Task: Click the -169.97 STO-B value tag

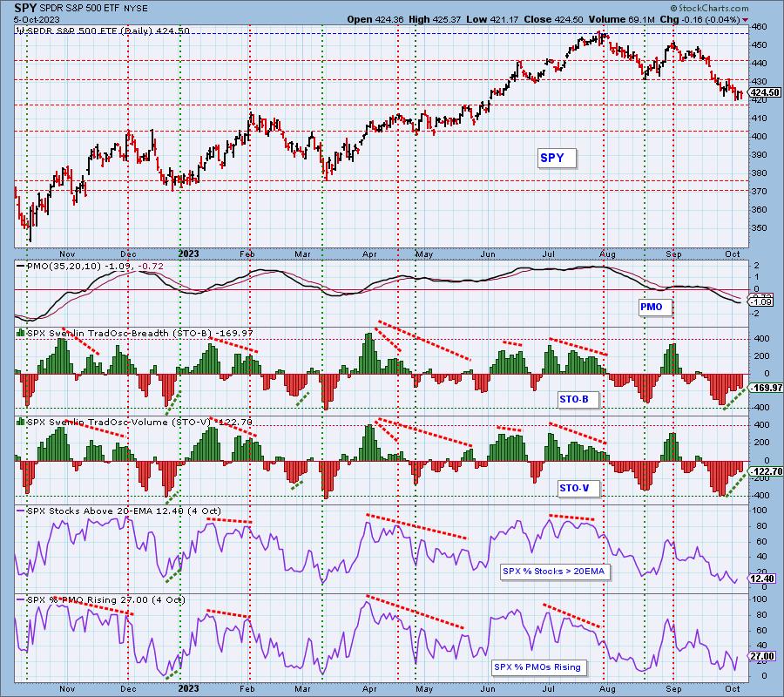Action: pyautogui.click(x=766, y=388)
